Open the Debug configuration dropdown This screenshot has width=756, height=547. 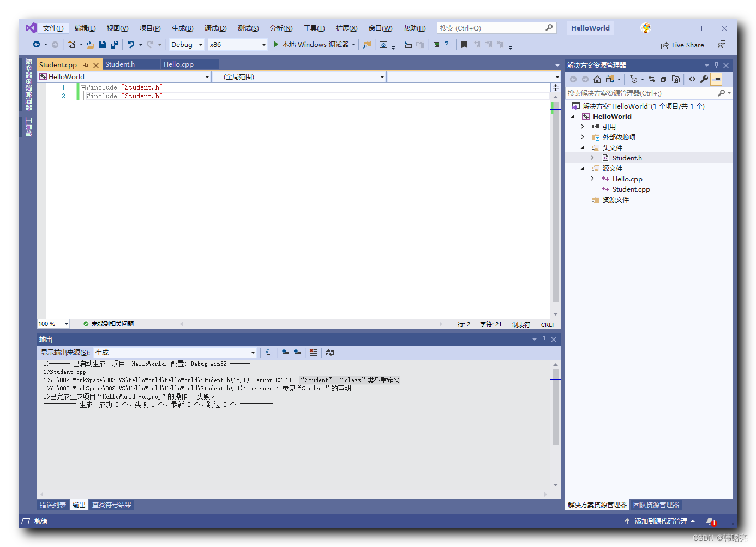[187, 45]
